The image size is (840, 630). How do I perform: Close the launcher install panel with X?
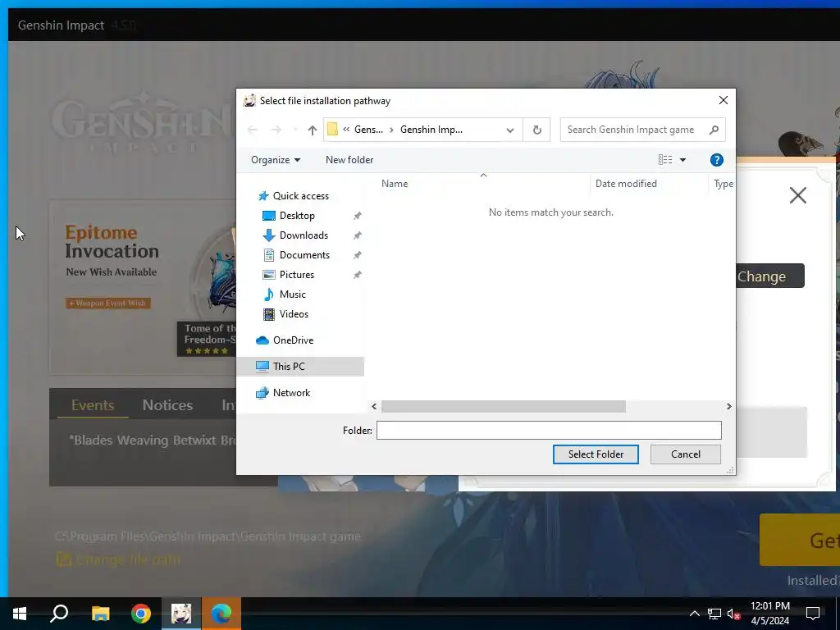(x=797, y=195)
